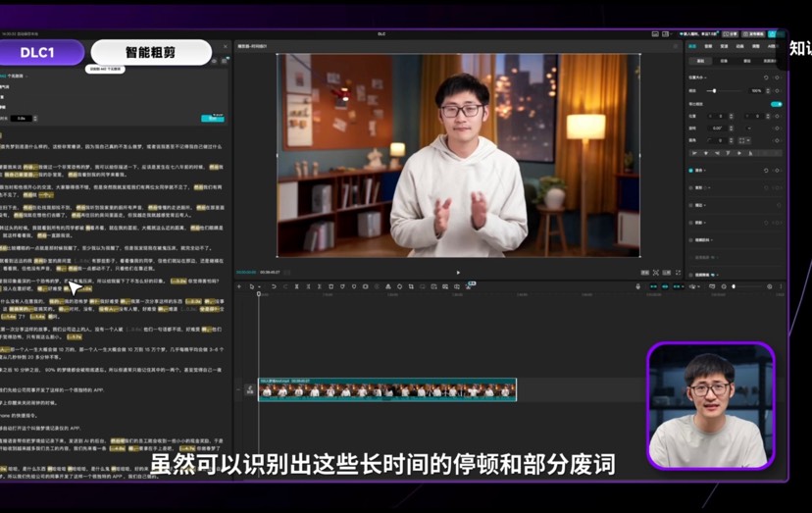Click the scale slider handle in properties panel

pos(714,90)
